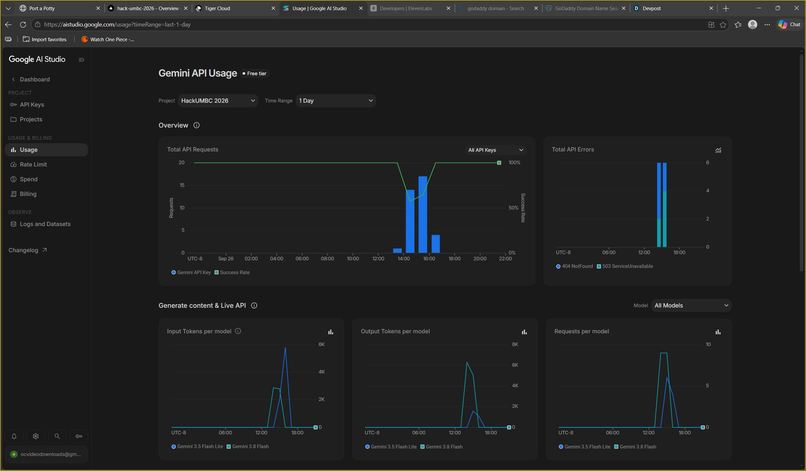Switch to the godaddy domain Search tab
This screenshot has width=806, height=471.
click(x=497, y=8)
